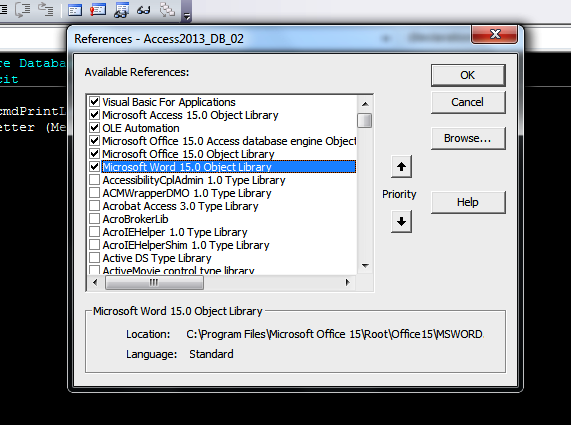571x425 pixels.
Task: Click the horizontal scroll left arrow
Action: (x=95, y=282)
